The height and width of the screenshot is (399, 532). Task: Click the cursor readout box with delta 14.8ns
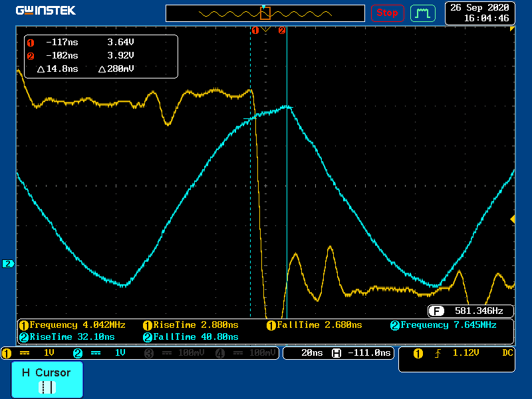[101, 57]
